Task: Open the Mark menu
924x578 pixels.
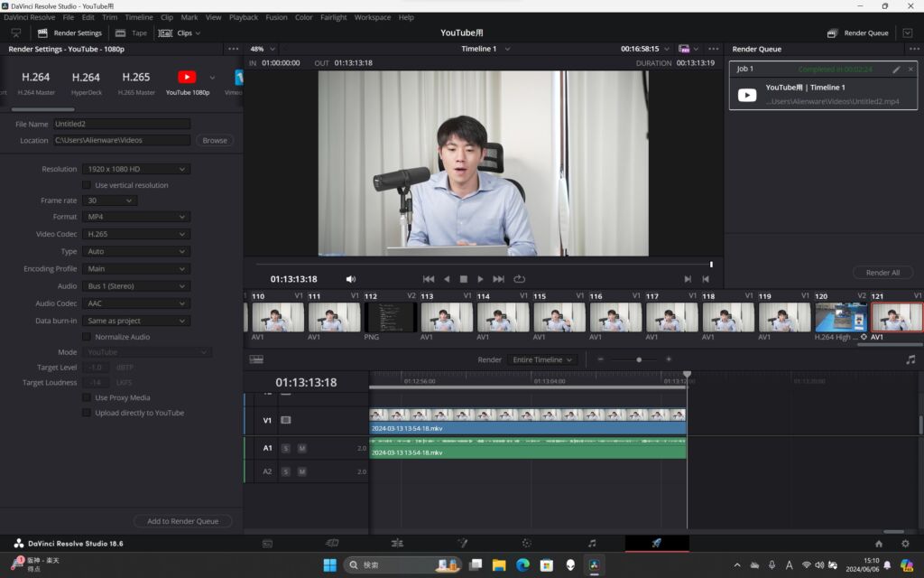Action: 189,17
